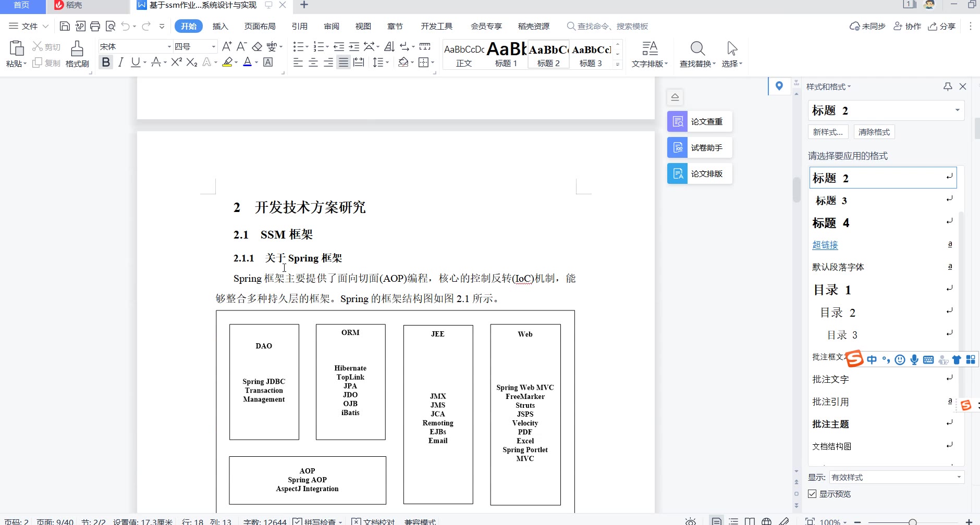Click the 新样式... button
The height and width of the screenshot is (525, 980).
click(828, 132)
